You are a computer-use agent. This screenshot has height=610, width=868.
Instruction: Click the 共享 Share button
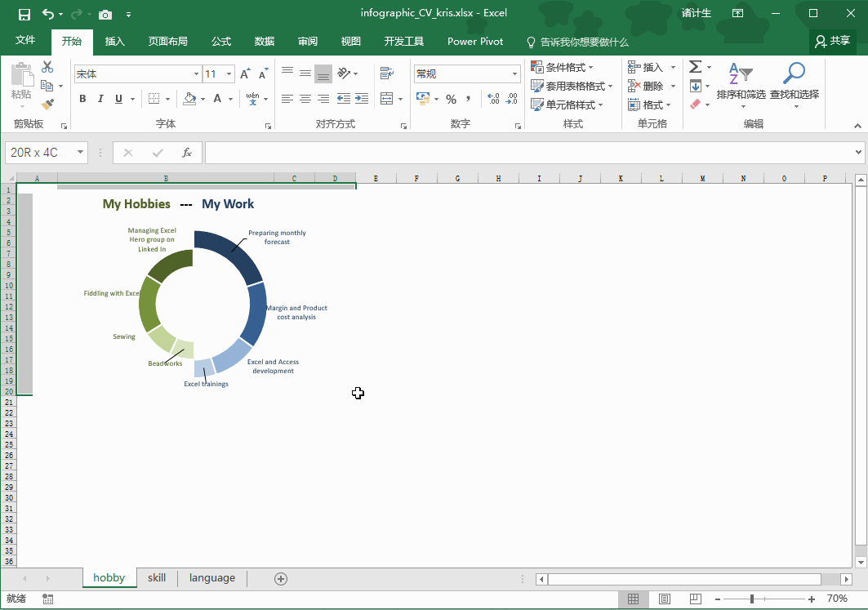tap(833, 41)
